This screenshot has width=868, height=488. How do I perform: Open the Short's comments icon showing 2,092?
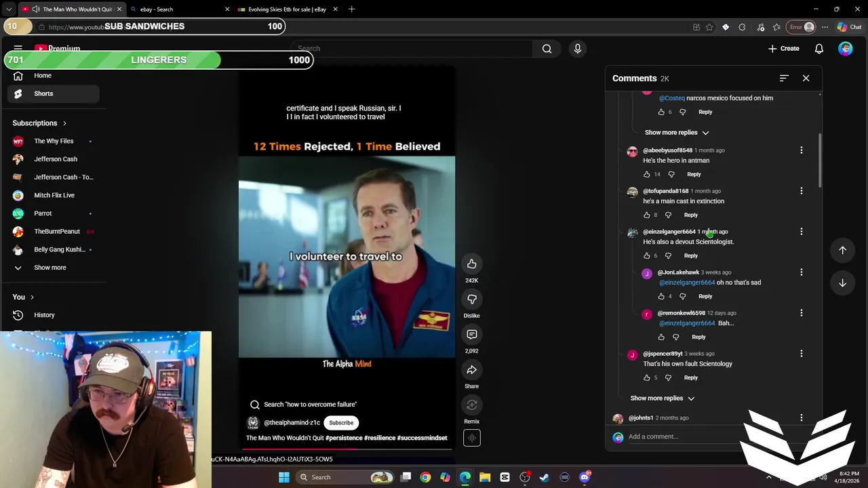click(472, 335)
